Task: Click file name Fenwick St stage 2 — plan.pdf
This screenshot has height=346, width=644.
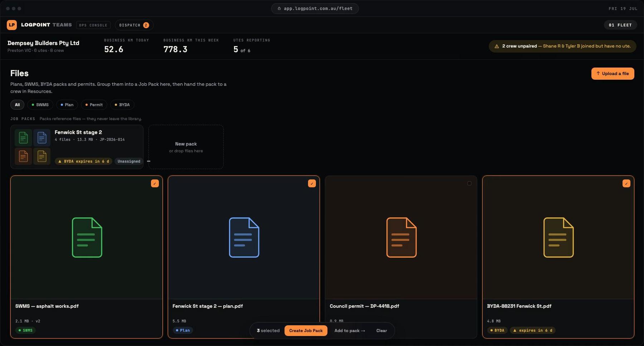Action: [208, 306]
